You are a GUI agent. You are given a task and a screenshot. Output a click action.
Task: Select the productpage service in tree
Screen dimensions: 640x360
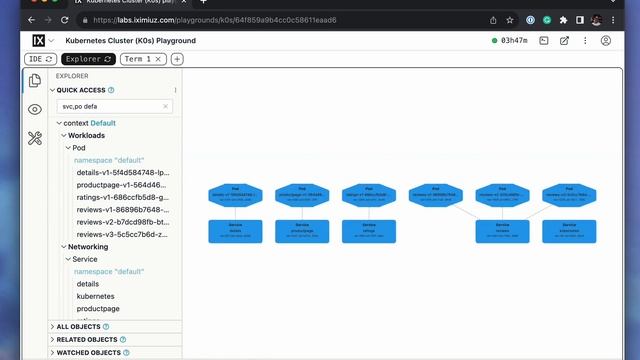pyautogui.click(x=98, y=309)
